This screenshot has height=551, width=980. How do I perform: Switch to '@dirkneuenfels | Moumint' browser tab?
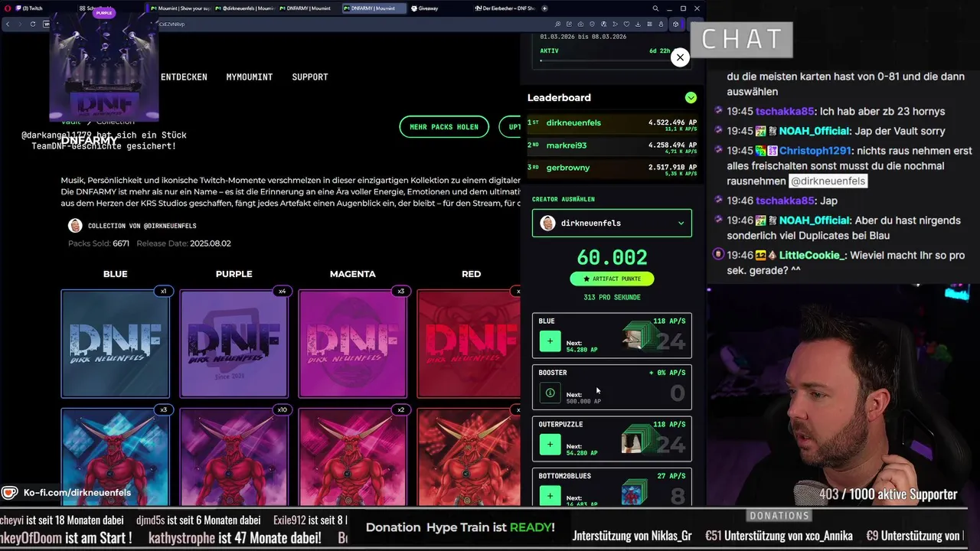pyautogui.click(x=243, y=8)
